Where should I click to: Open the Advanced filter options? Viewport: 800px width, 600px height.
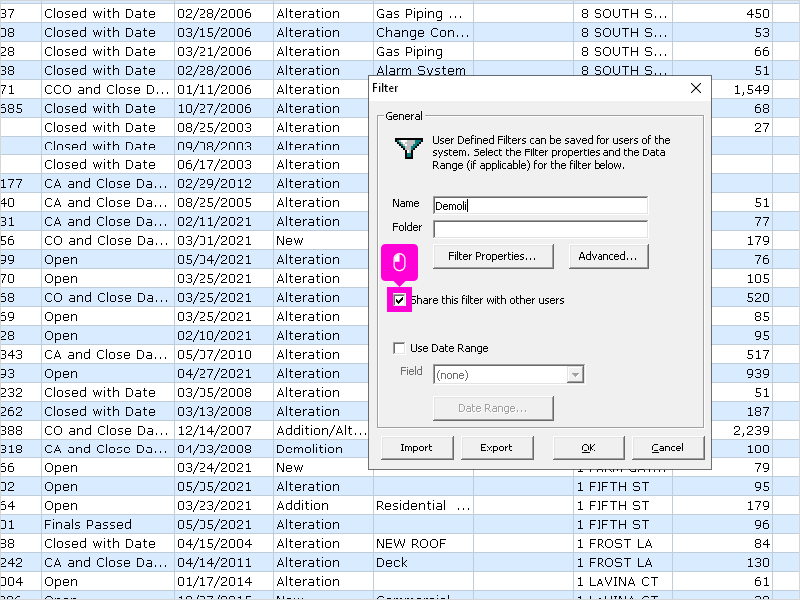point(608,256)
